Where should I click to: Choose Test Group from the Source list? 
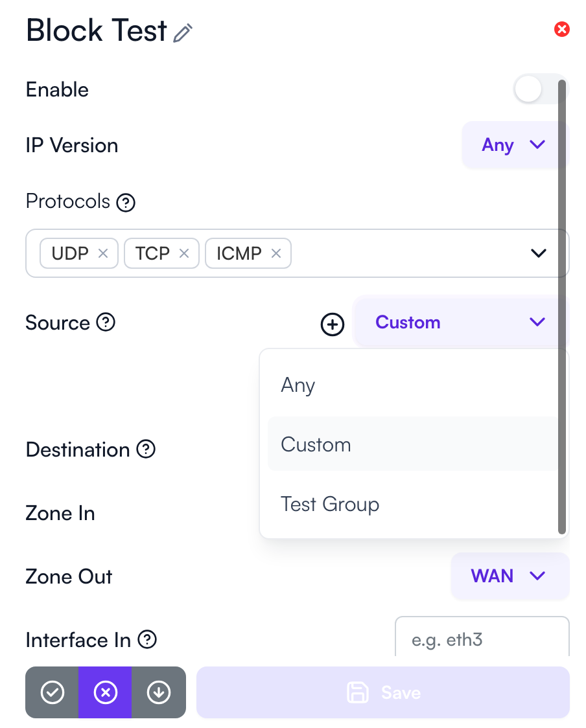(x=330, y=504)
